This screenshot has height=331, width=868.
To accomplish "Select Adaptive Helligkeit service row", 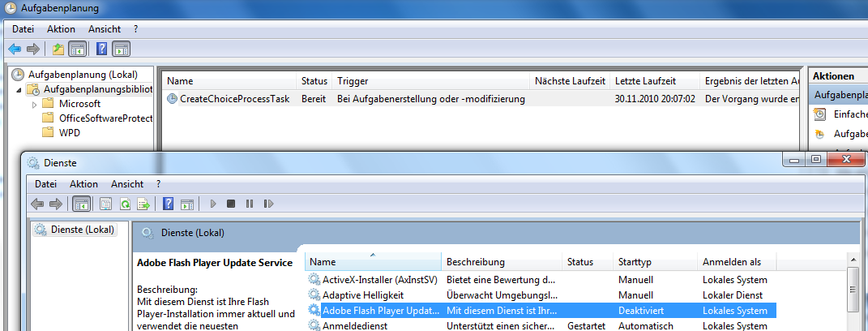I will click(x=541, y=295).
